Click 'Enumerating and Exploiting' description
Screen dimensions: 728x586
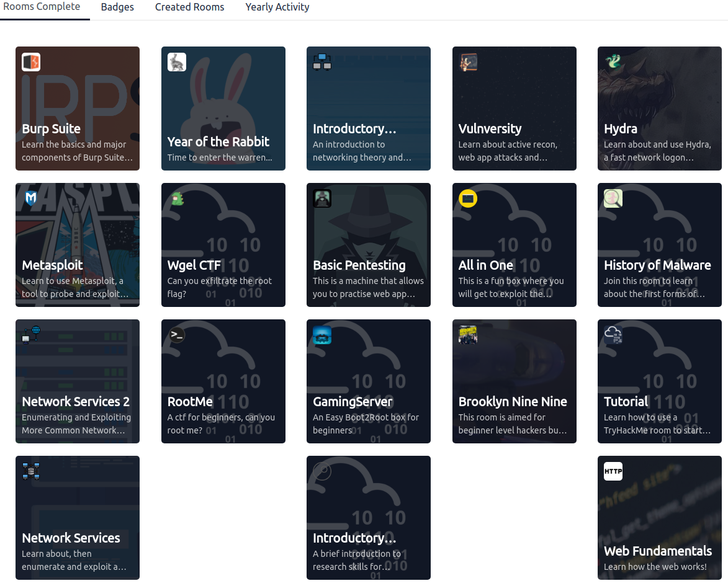tap(76, 424)
